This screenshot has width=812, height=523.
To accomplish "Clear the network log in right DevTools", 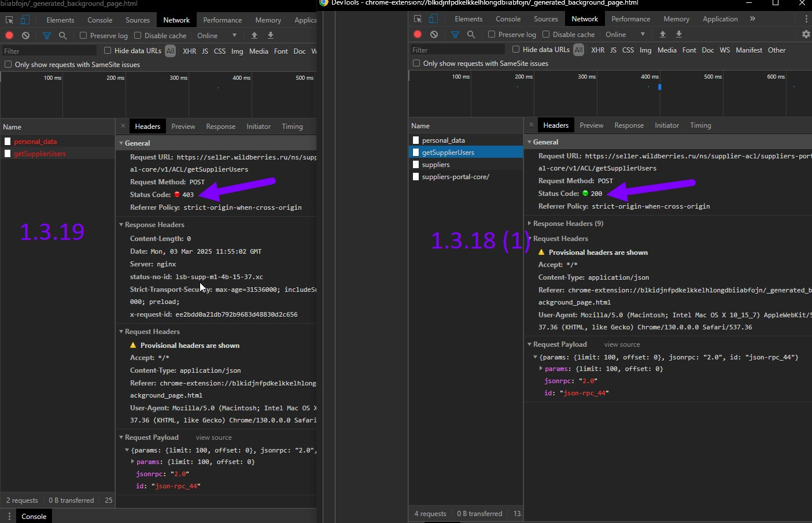I will [x=434, y=35].
